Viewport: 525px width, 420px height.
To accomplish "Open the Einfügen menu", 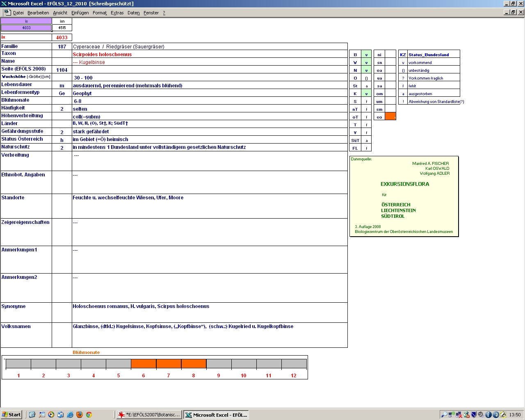I will pos(80,13).
